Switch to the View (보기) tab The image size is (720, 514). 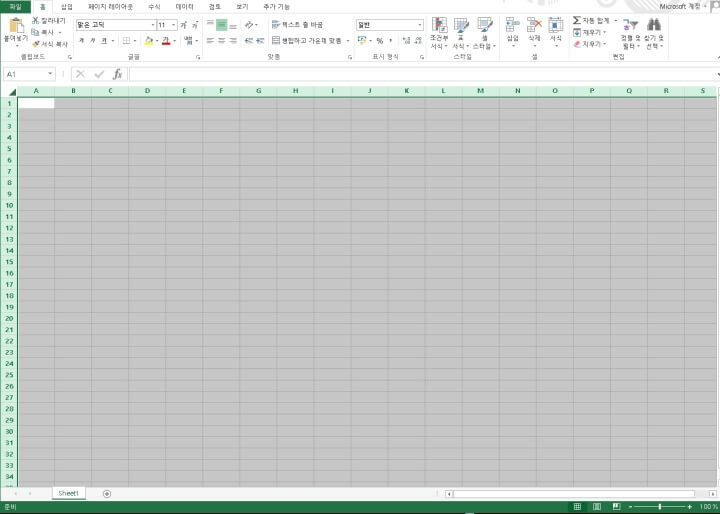click(242, 7)
